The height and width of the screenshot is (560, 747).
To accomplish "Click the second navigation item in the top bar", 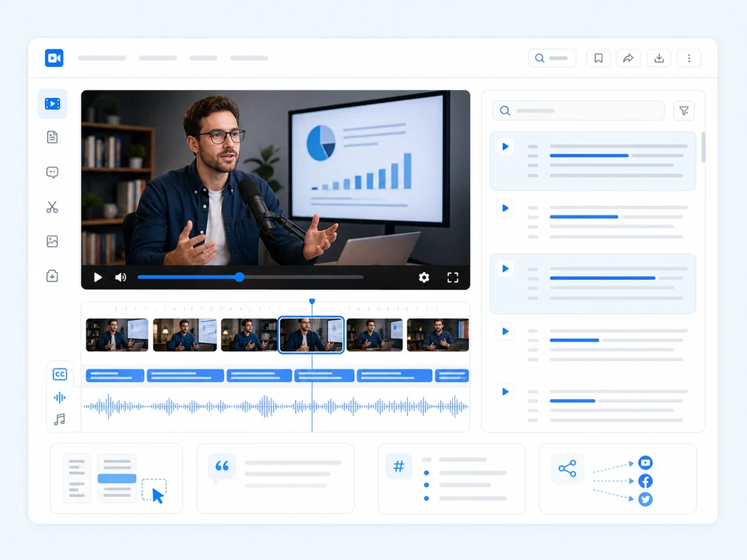I will [158, 58].
